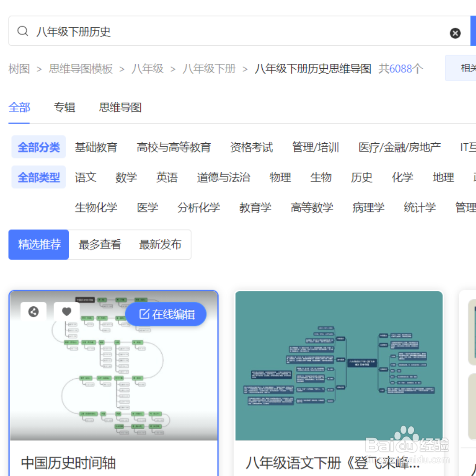476x476 pixels.
Task: Filter by 教育学 subject
Action: (255, 208)
